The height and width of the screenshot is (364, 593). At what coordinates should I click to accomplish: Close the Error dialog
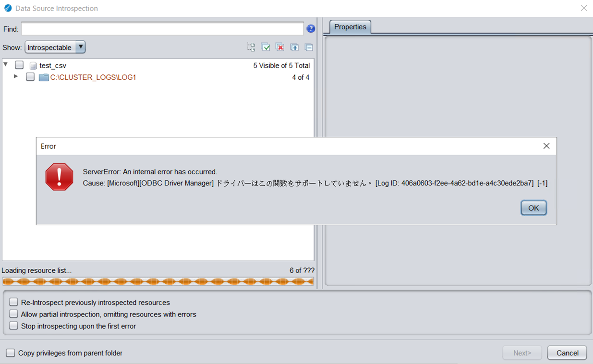(x=546, y=146)
